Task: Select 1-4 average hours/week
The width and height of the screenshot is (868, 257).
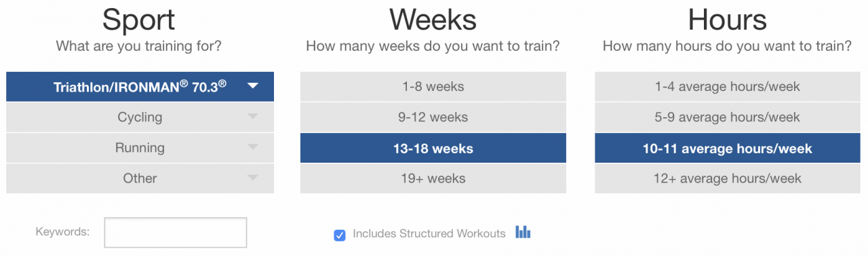Action: 728,87
